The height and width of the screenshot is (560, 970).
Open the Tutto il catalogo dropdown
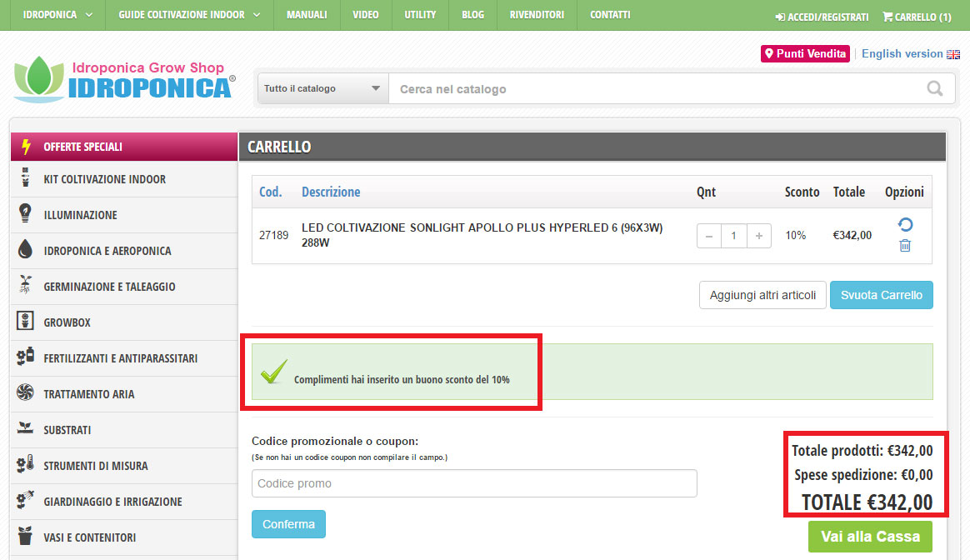[323, 88]
